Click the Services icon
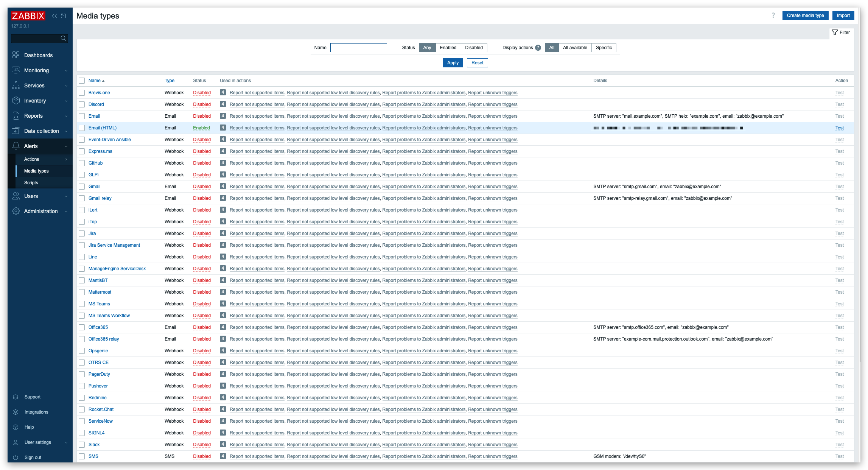 [16, 86]
